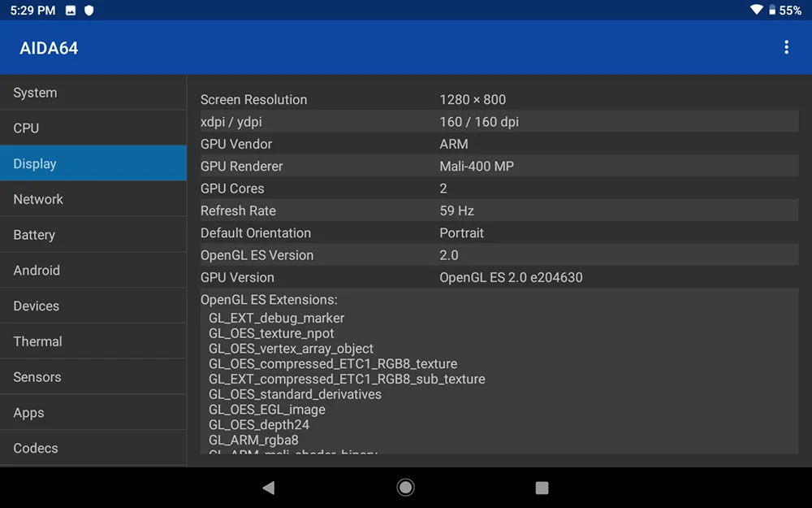Image resolution: width=812 pixels, height=508 pixels.
Task: Go to the Thermal section
Action: 93,341
